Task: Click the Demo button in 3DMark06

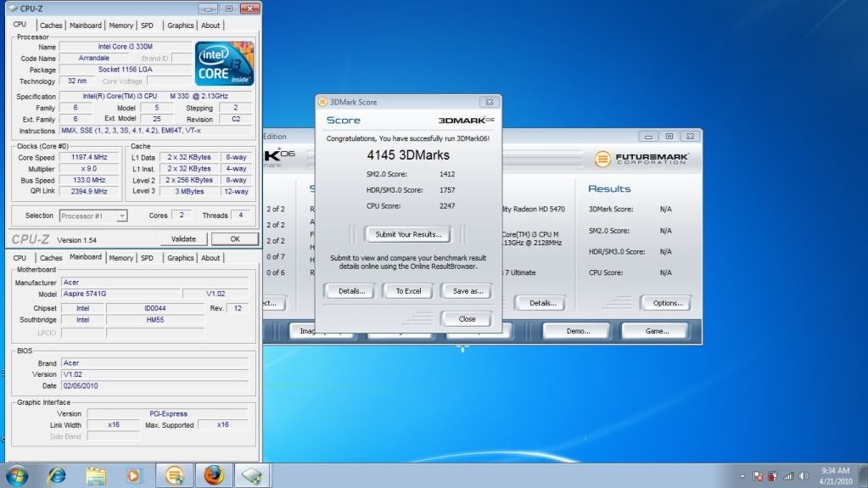Action: click(x=578, y=331)
